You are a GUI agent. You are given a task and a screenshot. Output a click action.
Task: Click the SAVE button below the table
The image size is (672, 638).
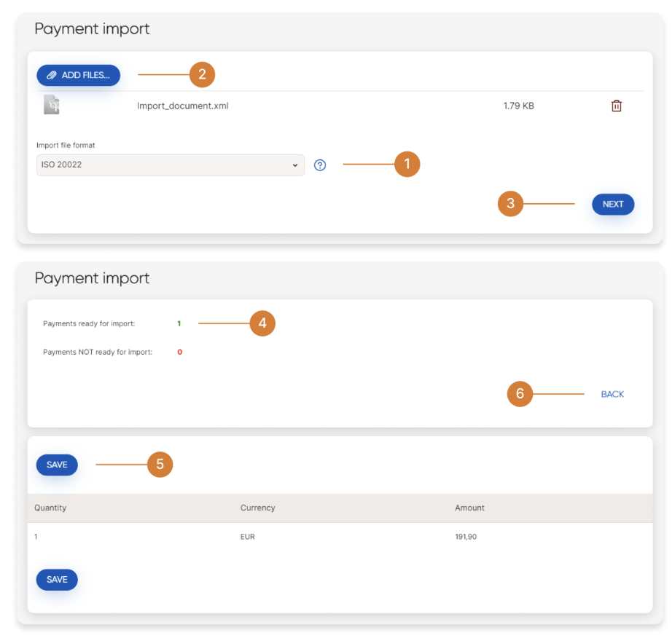[x=57, y=580]
